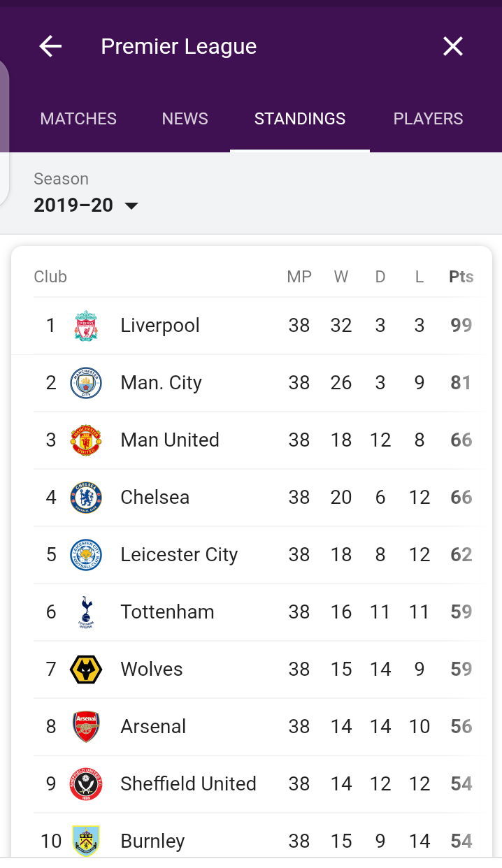
Task: Click the Chelsea club crest
Action: click(x=86, y=498)
